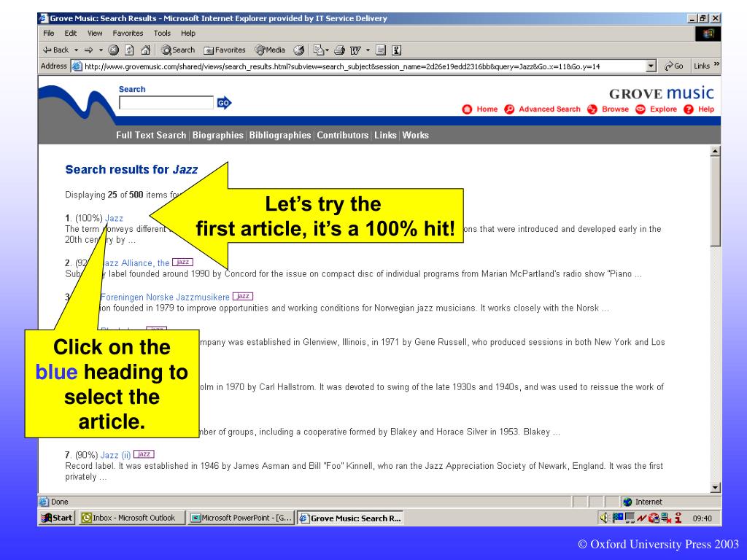Expand the Address bar dropdown arrow
The width and height of the screenshot is (747, 560).
(x=651, y=66)
